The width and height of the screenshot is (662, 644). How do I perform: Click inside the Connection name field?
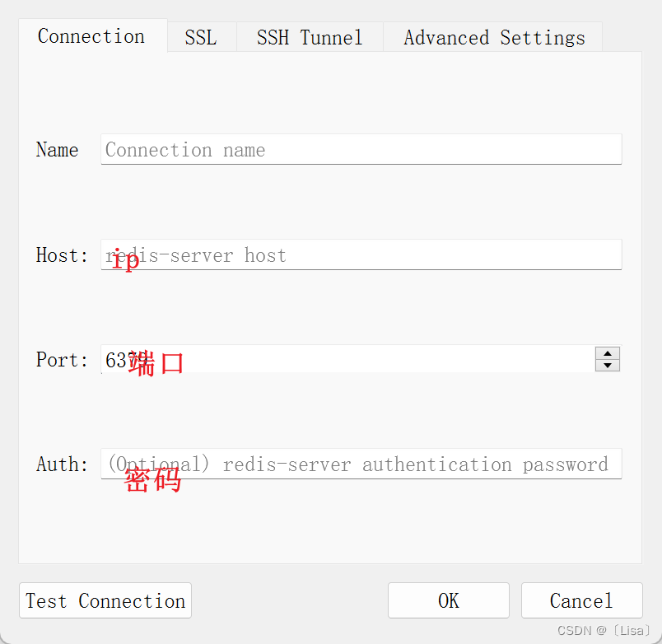tap(361, 149)
